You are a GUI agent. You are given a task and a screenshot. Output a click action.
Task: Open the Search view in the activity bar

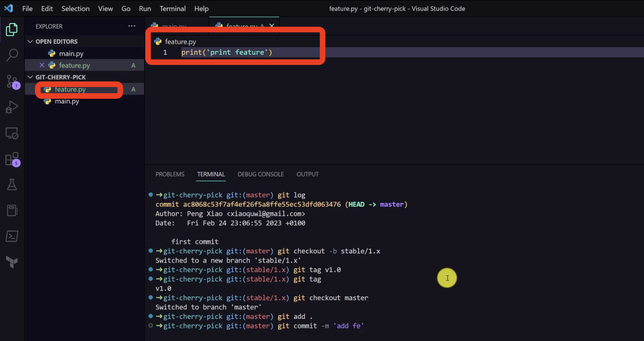click(x=12, y=55)
